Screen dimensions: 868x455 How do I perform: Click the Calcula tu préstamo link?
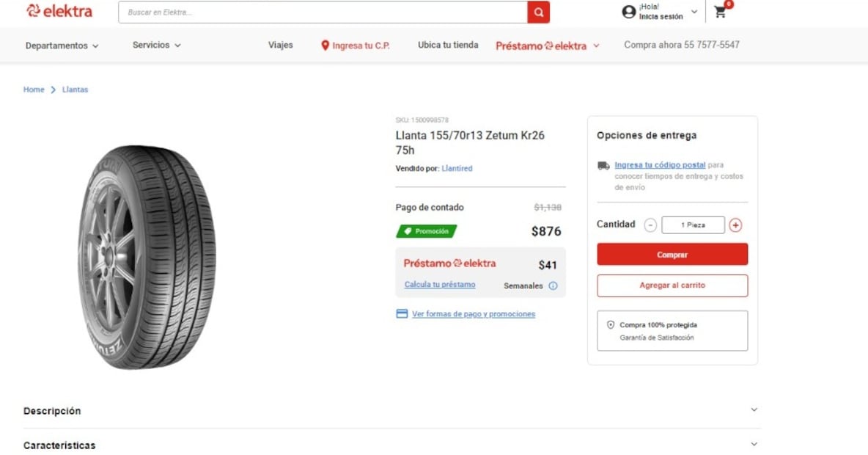[x=440, y=284]
